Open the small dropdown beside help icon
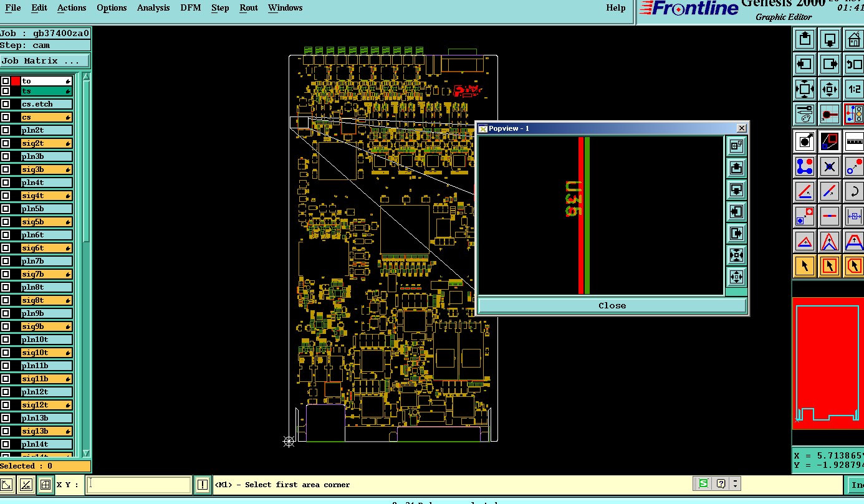Viewport: 864px width, 504px height. 736,483
